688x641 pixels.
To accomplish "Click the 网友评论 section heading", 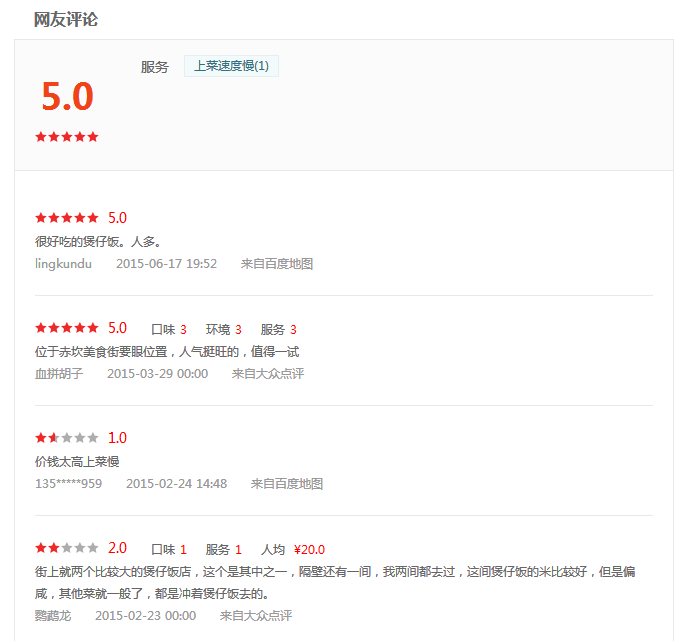I will (x=66, y=19).
